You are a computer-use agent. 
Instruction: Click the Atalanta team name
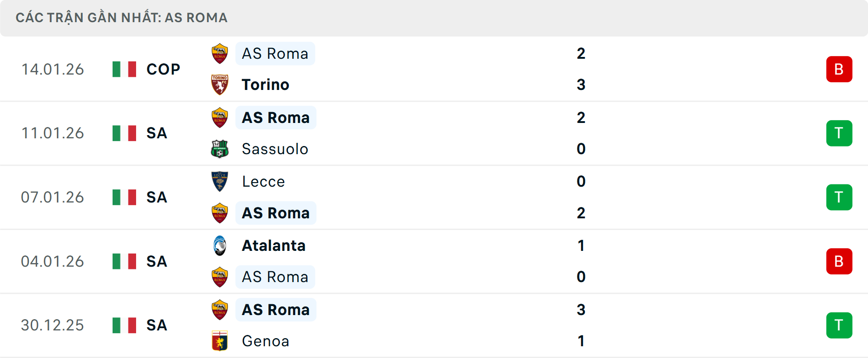coord(273,245)
